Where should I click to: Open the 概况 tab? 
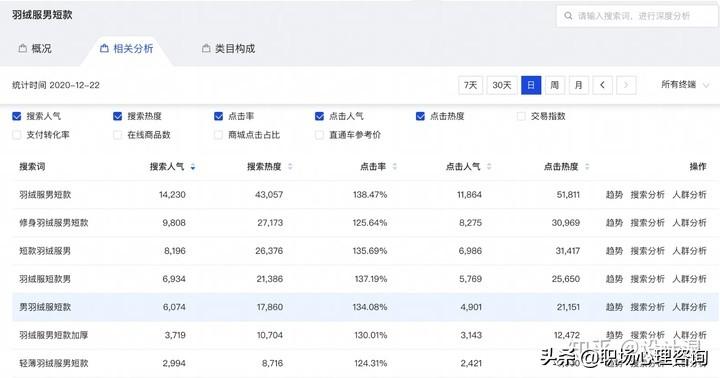[35, 48]
